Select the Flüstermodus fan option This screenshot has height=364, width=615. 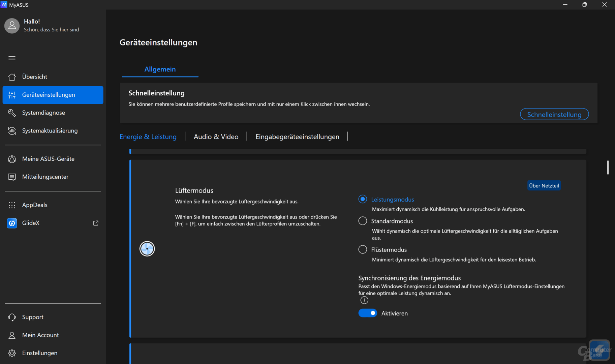click(363, 249)
